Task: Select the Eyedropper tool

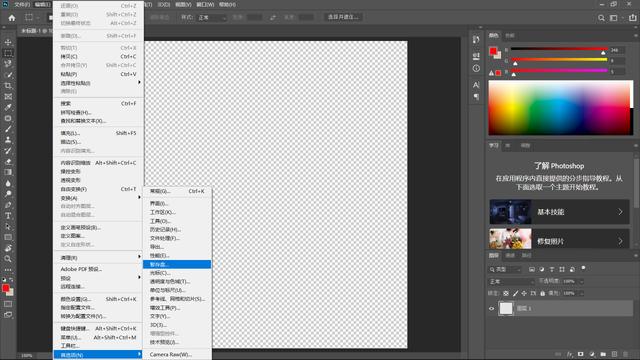Action: 8,107
